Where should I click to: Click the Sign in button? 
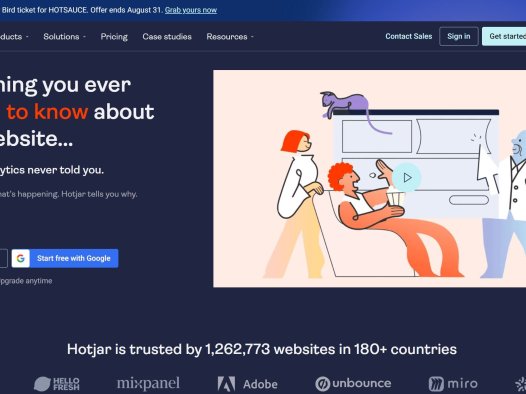459,36
